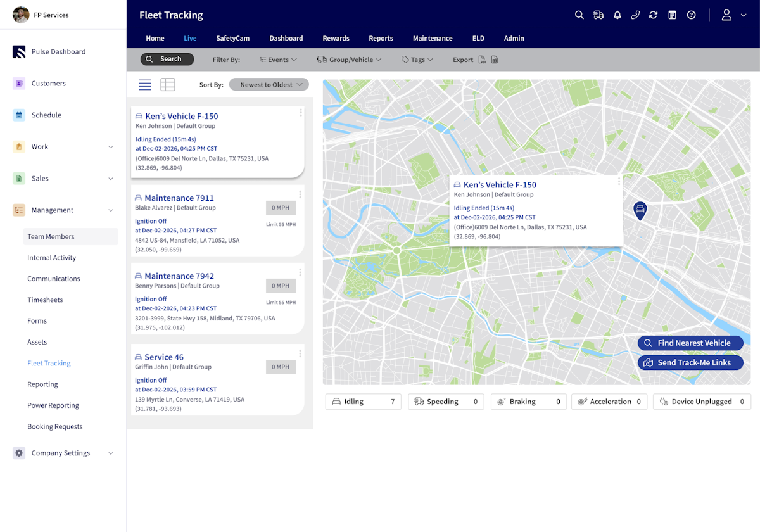Screen dimensions: 760x532
Task: Switch to the Home tab
Action: [155, 38]
